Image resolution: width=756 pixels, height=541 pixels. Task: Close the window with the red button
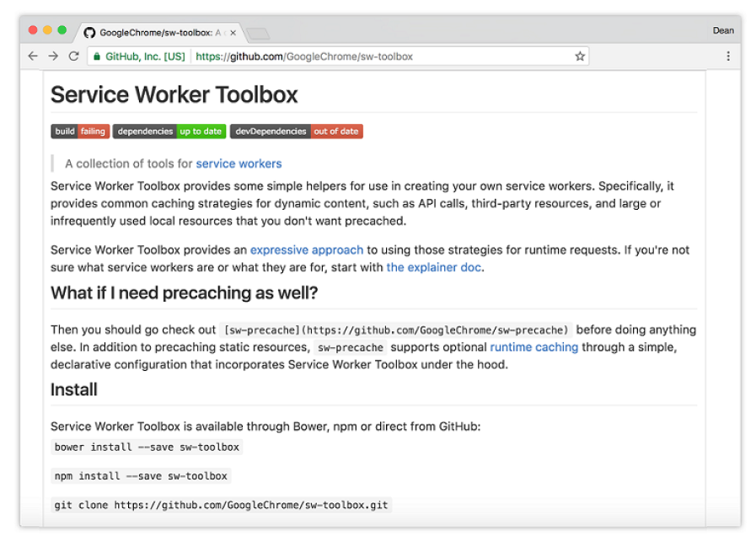click(x=33, y=29)
